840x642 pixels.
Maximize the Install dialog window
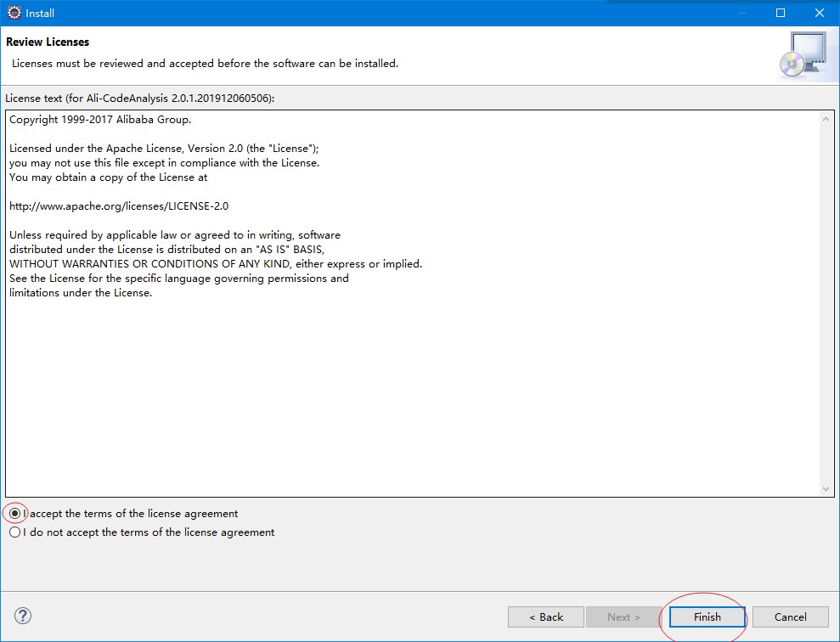pos(781,13)
